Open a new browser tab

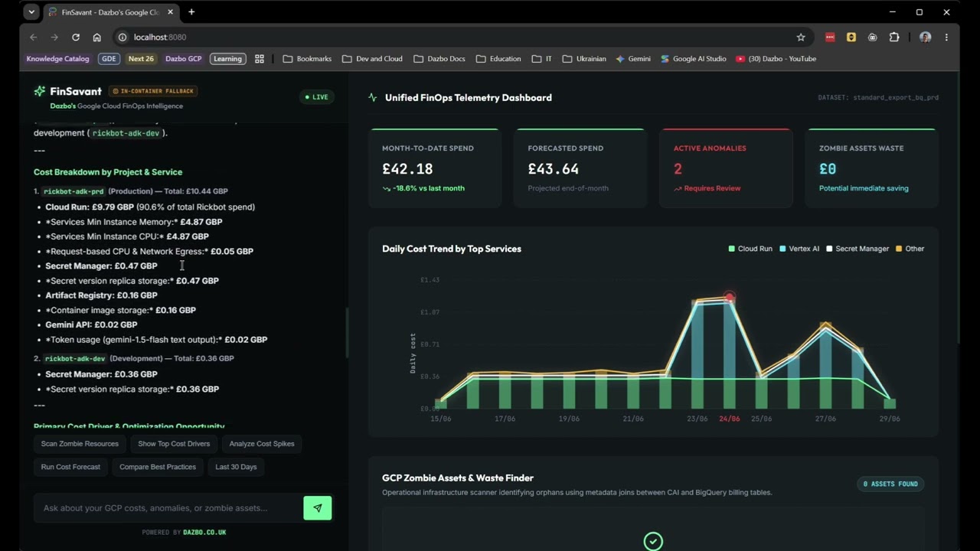coord(191,12)
